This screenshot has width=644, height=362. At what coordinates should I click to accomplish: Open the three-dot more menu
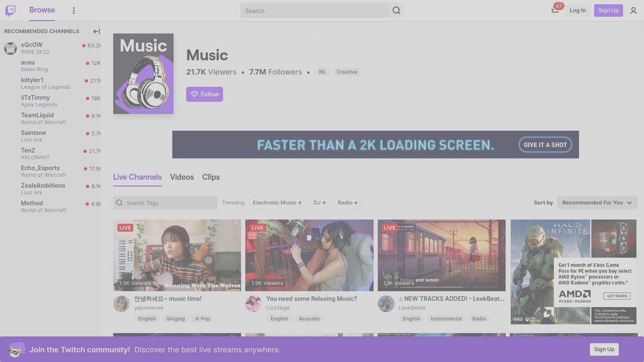click(x=74, y=10)
